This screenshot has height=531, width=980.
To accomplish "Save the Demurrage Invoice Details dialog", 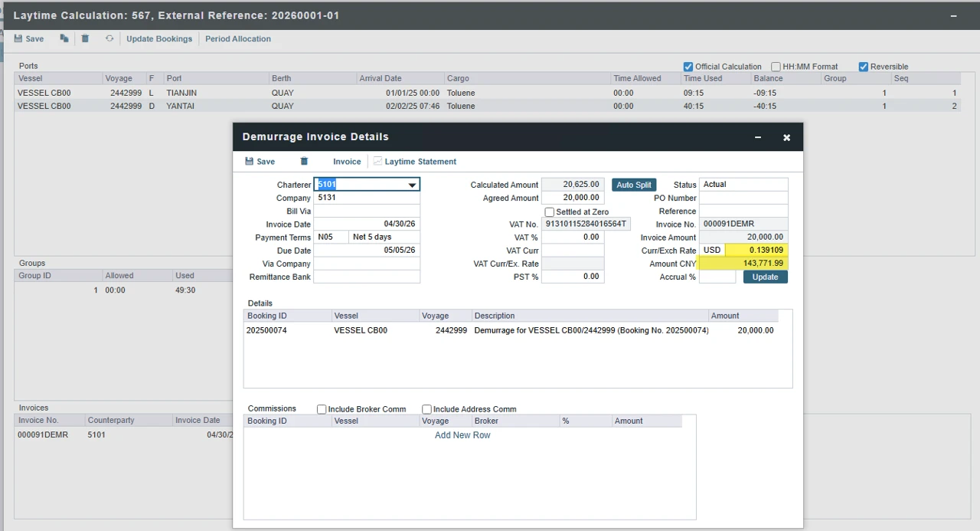I will click(x=260, y=162).
